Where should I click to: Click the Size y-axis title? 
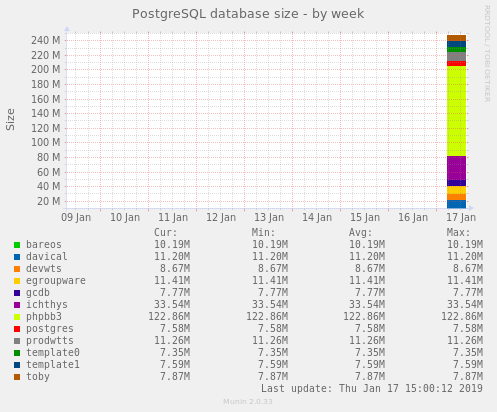pos(11,119)
